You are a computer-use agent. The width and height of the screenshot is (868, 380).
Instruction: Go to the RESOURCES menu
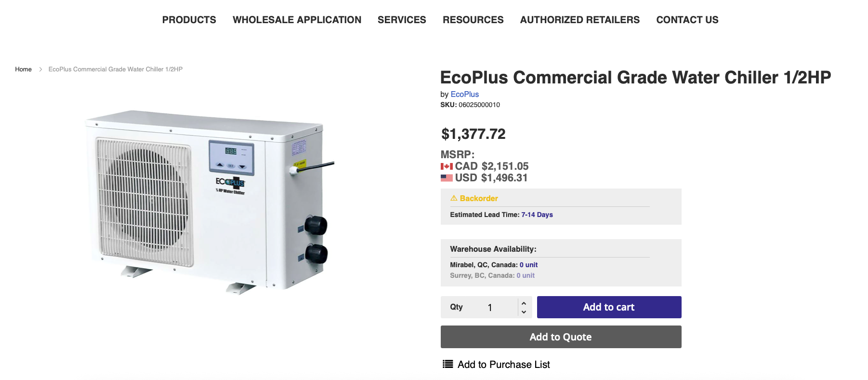pyautogui.click(x=473, y=20)
